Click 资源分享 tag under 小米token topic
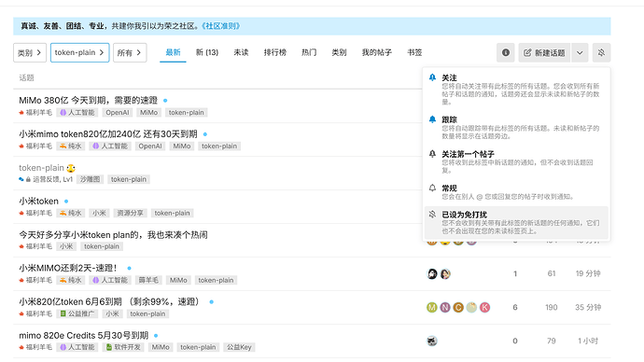The width and height of the screenshot is (644, 362). tap(130, 213)
